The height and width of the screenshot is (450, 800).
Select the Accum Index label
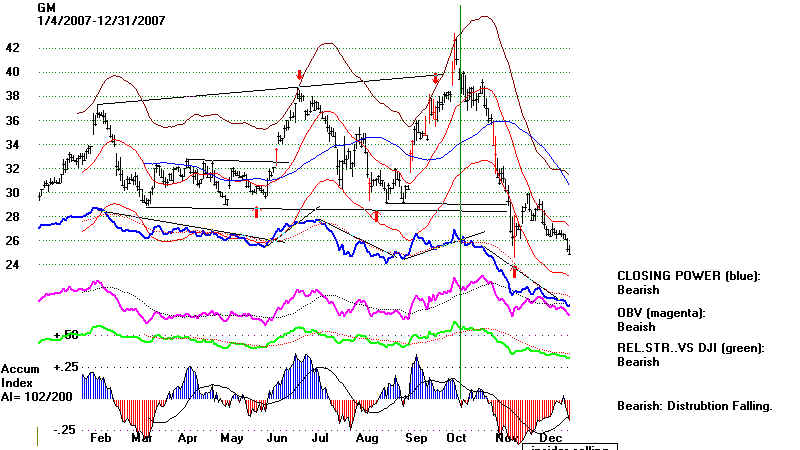(20, 376)
